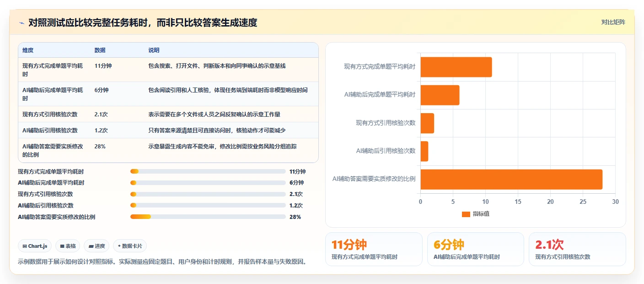The width and height of the screenshot is (644, 284).
Task: Click chart bar for 现有方式引用核验次数
Action: [x=427, y=123]
